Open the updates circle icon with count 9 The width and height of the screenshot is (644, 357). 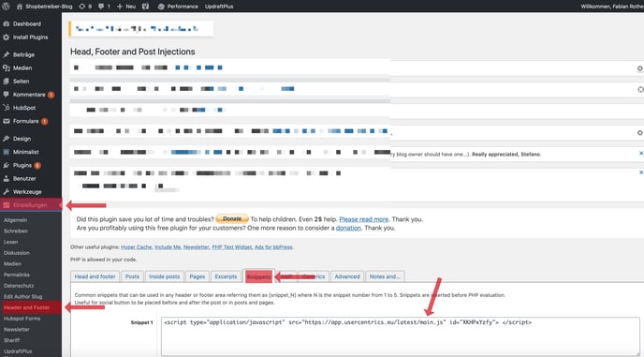pos(85,7)
